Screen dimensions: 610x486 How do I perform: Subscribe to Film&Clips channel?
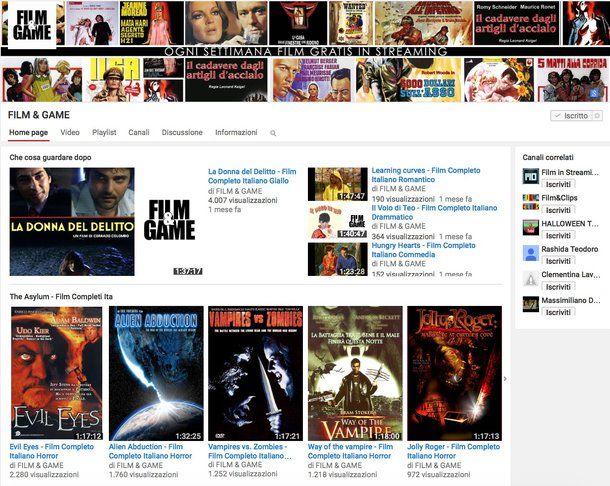[x=558, y=210]
